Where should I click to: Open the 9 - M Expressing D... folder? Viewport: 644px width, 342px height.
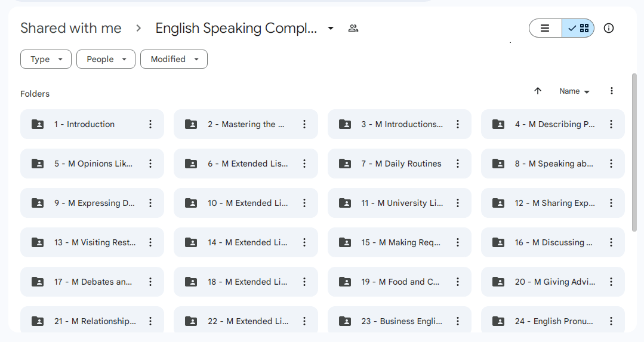[92, 203]
